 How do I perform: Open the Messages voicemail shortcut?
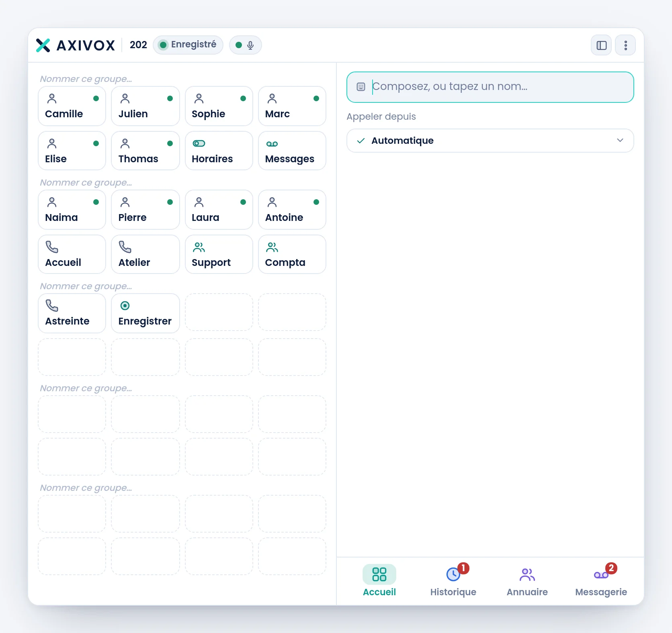pos(292,151)
